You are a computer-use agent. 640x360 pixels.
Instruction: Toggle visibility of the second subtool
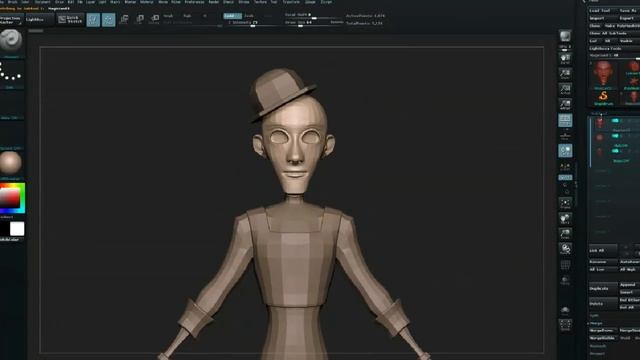[x=615, y=136]
